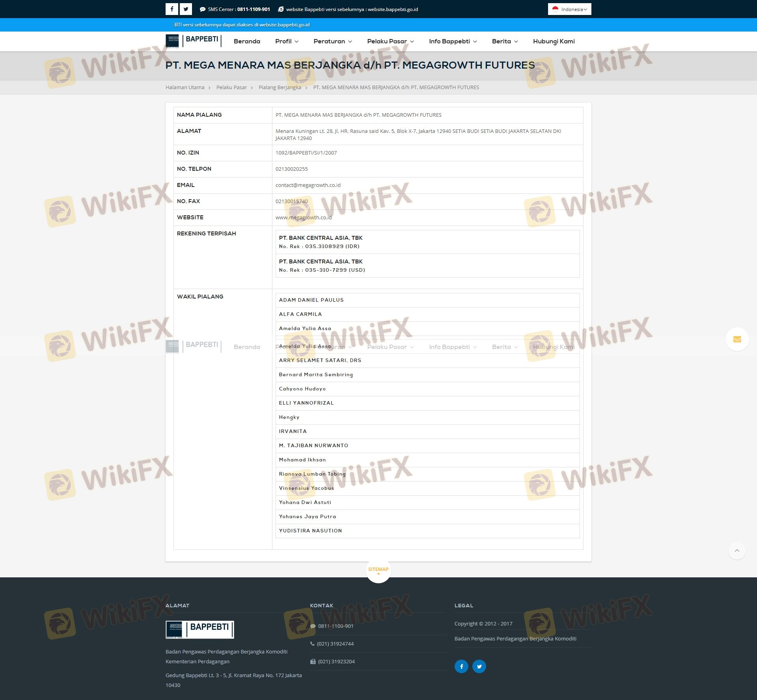Expand the Pelaku Pasar menu
Image resolution: width=757 pixels, height=700 pixels.
tap(390, 41)
